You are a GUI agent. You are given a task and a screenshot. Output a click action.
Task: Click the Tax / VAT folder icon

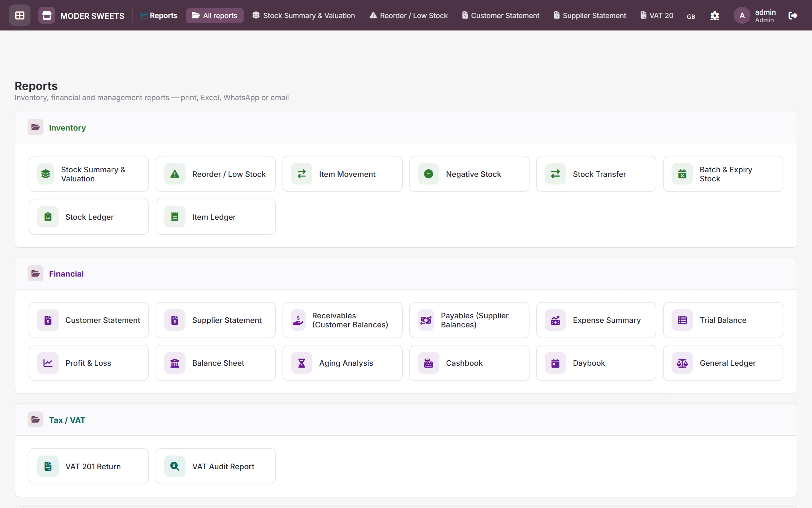35,420
